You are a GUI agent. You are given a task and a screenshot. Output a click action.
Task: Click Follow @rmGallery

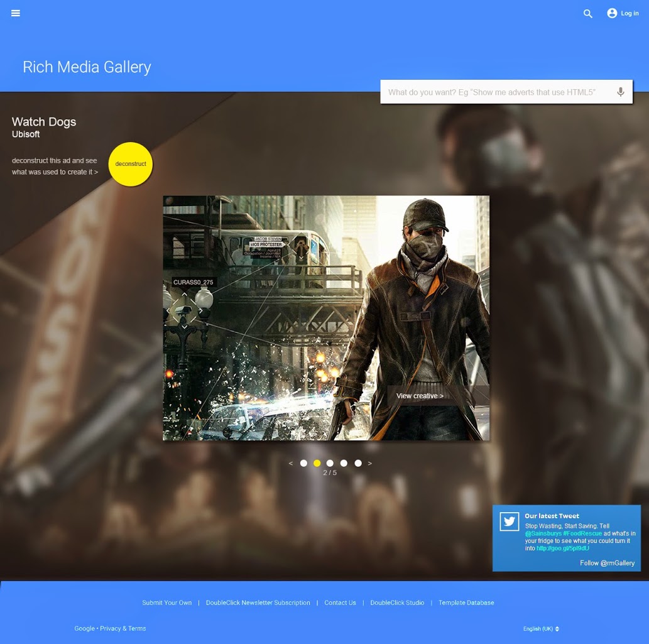(607, 563)
